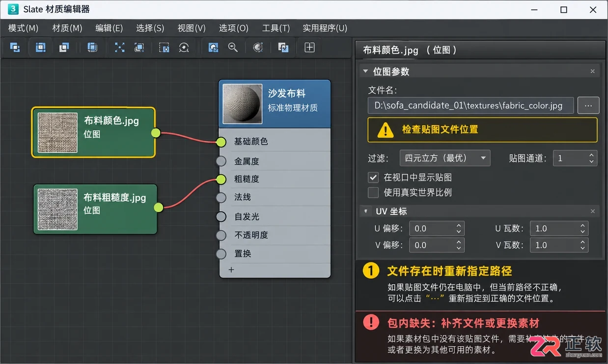Viewport: 608px width, 364px height.
Task: Click the U 偏移 spinner arrows
Action: pyautogui.click(x=459, y=229)
